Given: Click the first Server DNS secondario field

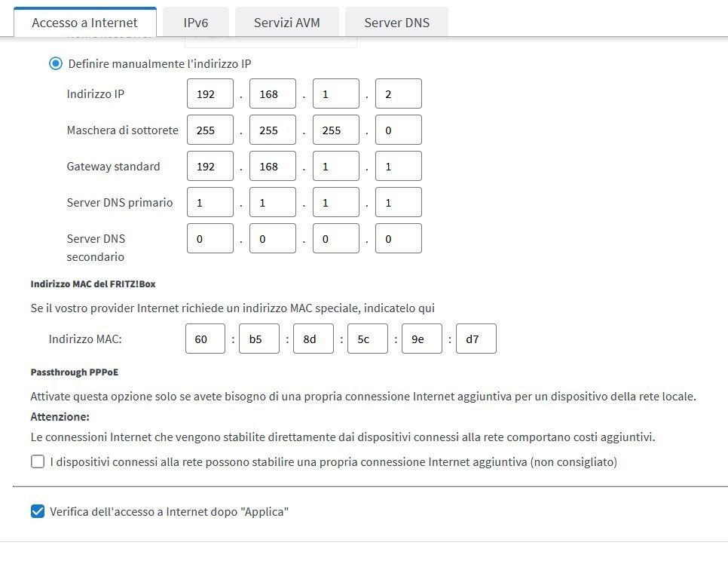Looking at the screenshot, I should 210,239.
